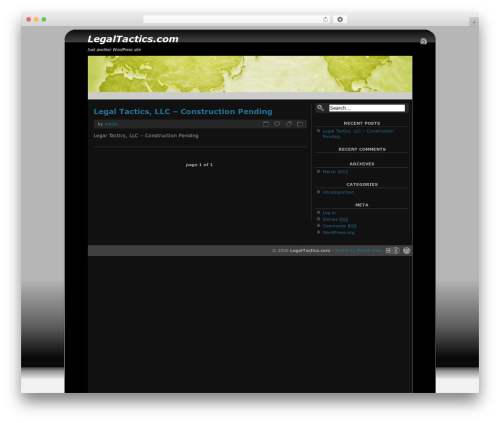Click the Recent Comments widget heading
Viewport: 500px width, 423px height.
coord(362,149)
